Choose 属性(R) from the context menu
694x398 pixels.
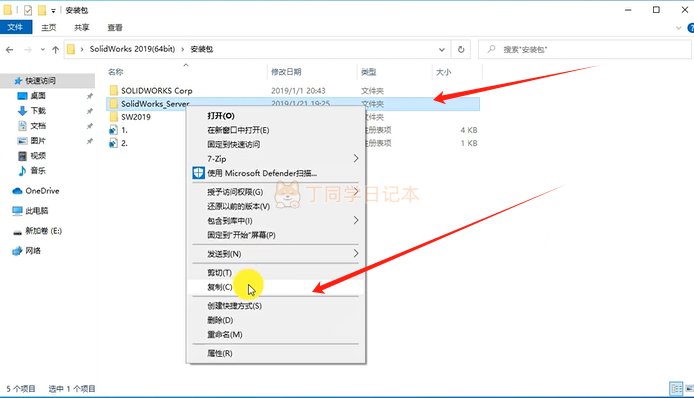[x=276, y=353]
